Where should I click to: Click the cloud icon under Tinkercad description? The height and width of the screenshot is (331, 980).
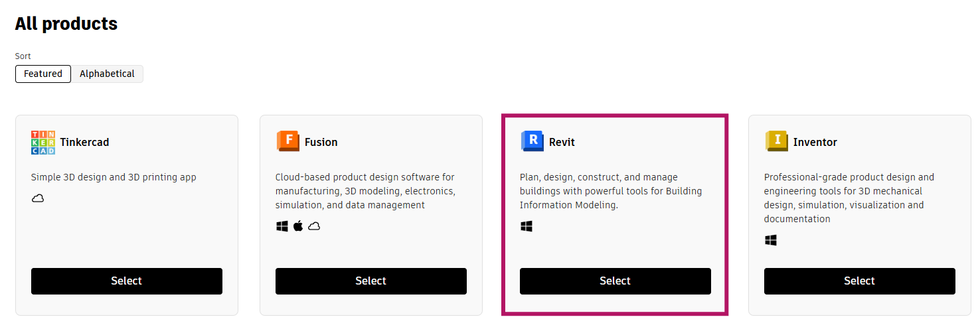[x=38, y=198]
